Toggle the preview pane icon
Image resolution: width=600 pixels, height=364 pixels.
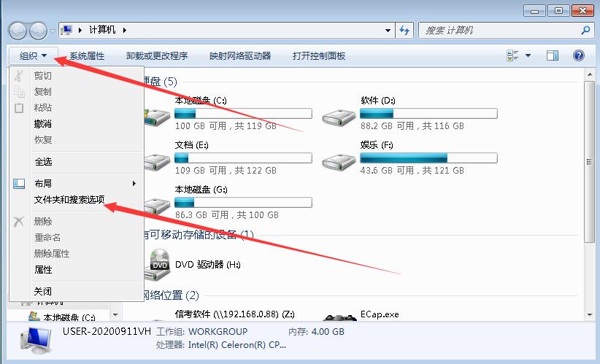pos(552,56)
